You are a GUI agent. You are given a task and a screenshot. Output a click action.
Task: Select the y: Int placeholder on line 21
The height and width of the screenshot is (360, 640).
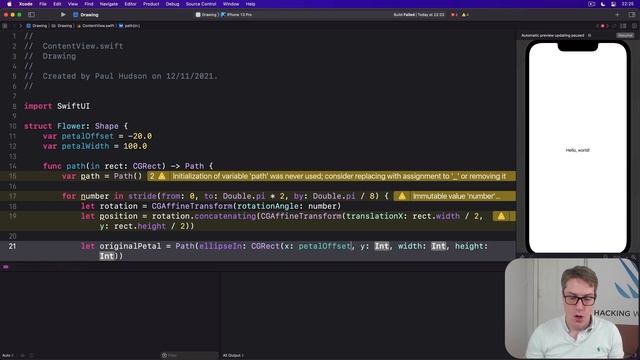[x=382, y=246]
